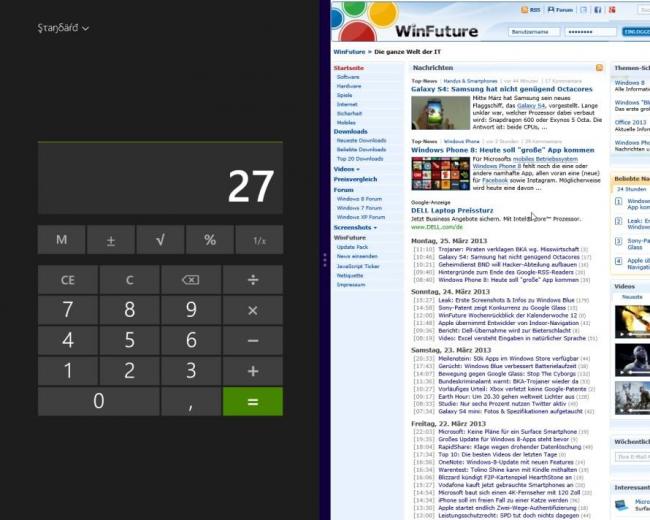Viewport: 650px width, 520px height.
Task: Click the green equals button in Calculator
Action: [253, 401]
